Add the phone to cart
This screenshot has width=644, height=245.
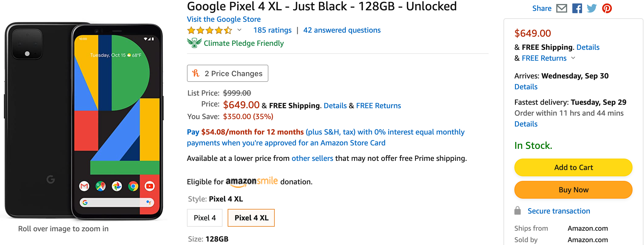pyautogui.click(x=573, y=167)
